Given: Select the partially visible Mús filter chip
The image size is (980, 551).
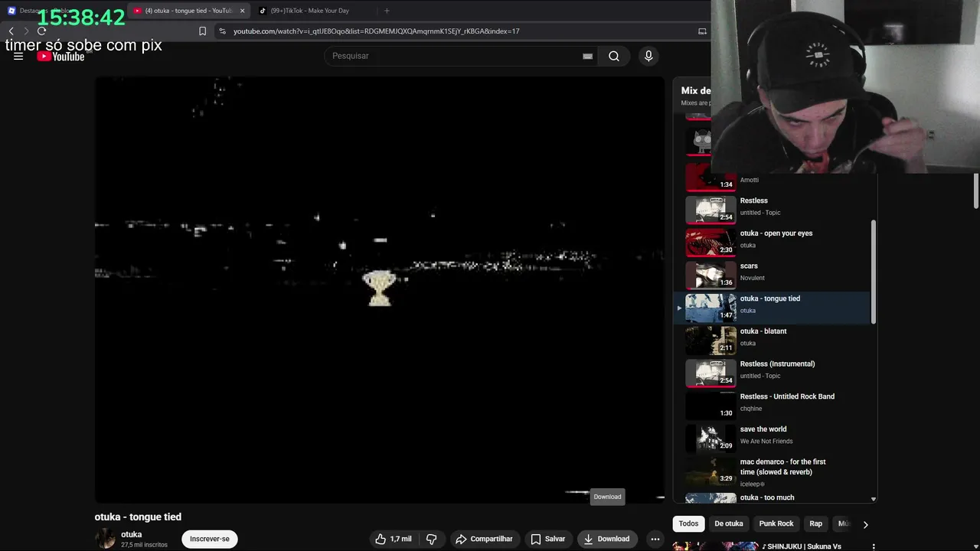Looking at the screenshot, I should click(x=844, y=523).
